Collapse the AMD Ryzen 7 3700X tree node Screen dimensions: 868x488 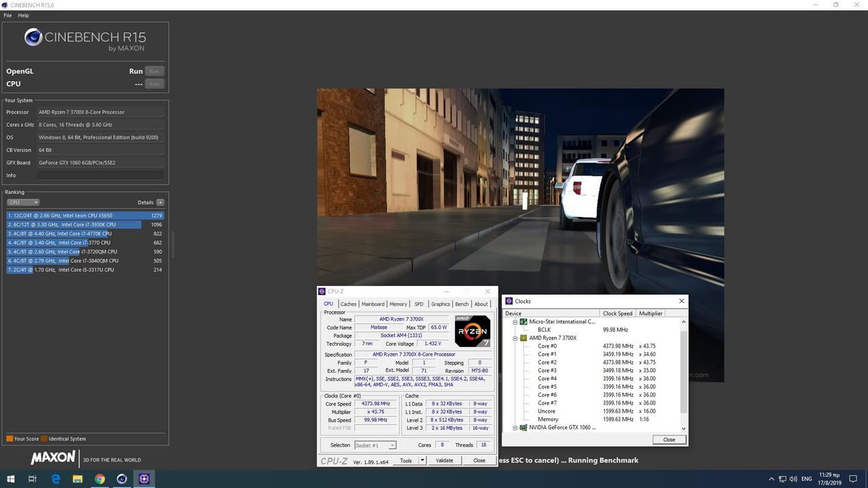pyautogui.click(x=515, y=338)
